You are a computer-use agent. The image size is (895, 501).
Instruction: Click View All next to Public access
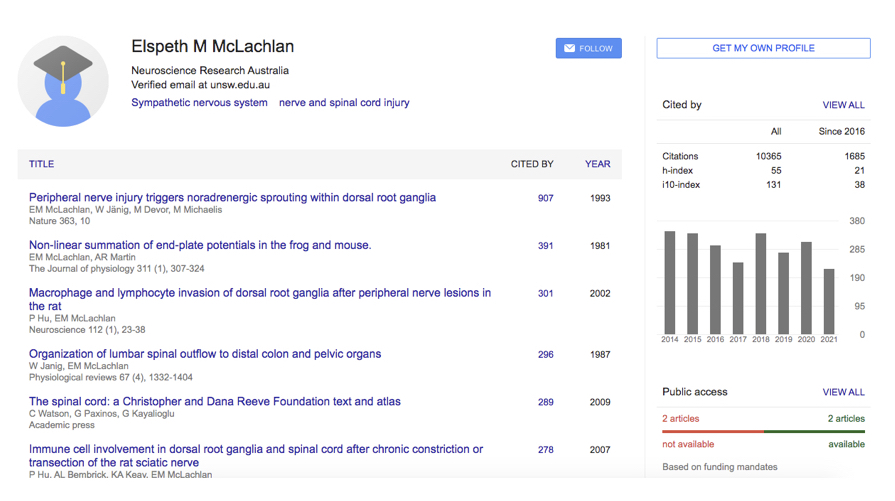(x=843, y=392)
